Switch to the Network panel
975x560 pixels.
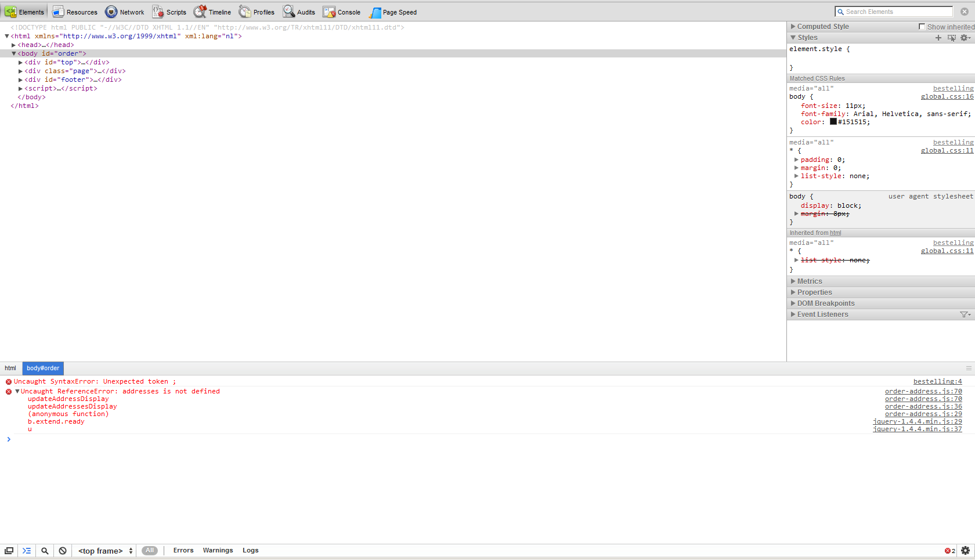(x=125, y=12)
